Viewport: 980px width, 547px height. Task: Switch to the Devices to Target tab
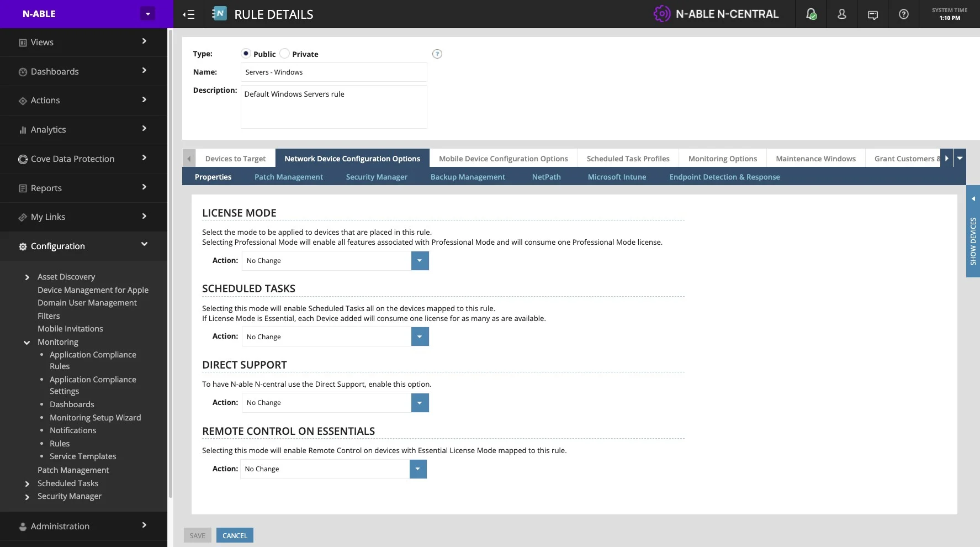(x=235, y=159)
